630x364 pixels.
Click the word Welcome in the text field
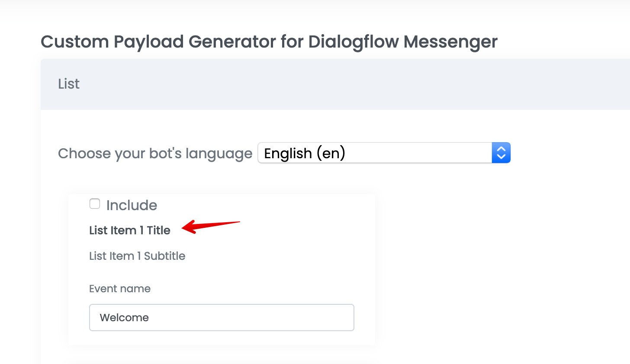[x=124, y=318]
